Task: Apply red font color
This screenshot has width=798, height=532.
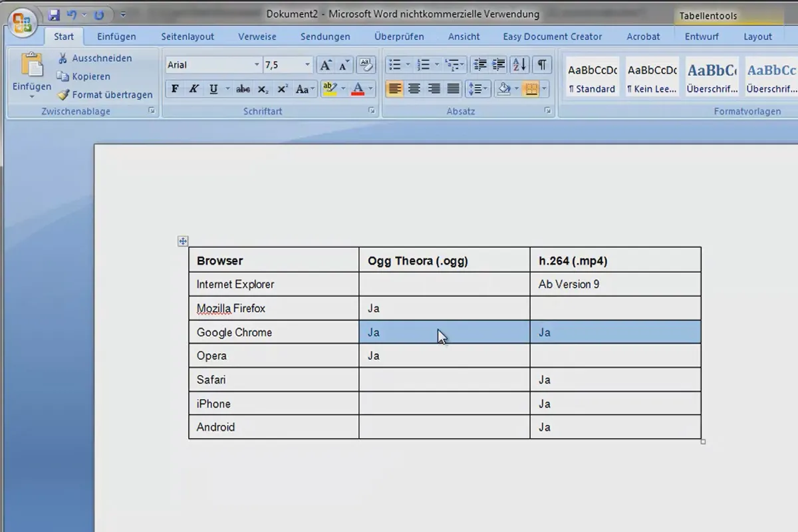Action: click(x=358, y=88)
